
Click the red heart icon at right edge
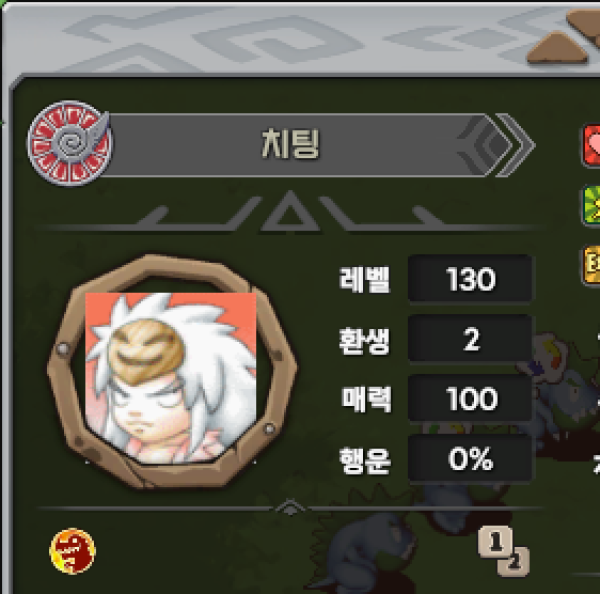tap(591, 145)
